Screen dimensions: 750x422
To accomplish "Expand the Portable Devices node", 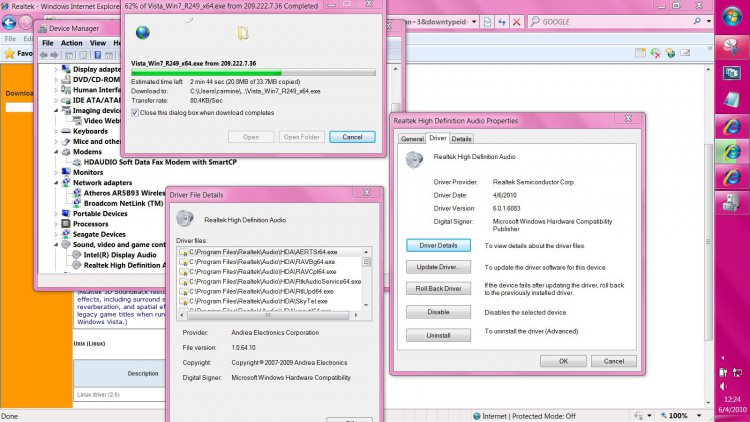I will point(56,214).
